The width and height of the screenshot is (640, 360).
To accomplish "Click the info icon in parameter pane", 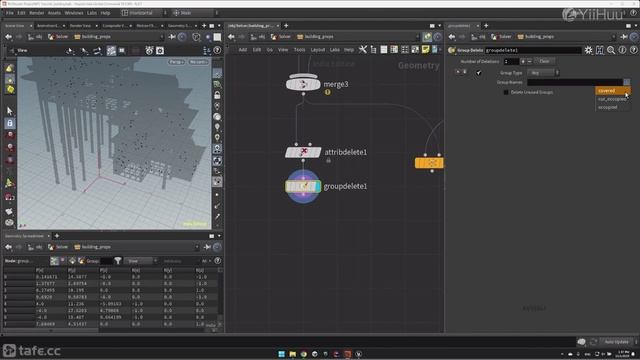I will click(x=622, y=50).
